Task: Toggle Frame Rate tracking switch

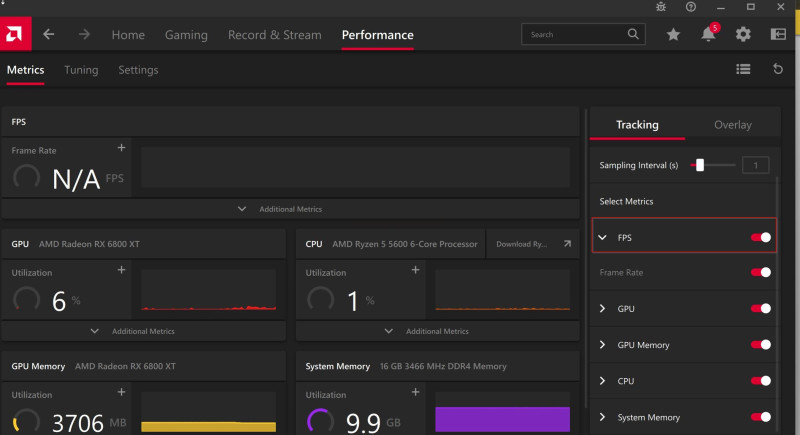Action: tap(760, 272)
